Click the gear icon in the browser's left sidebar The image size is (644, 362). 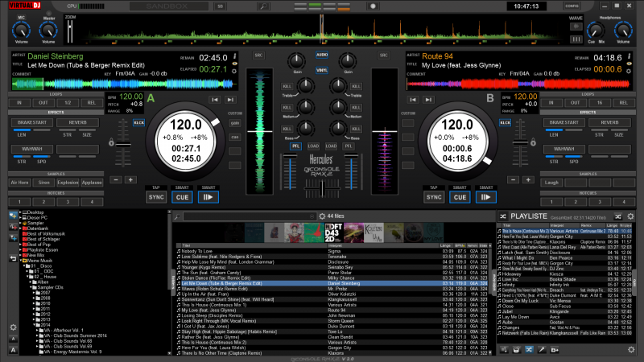click(12, 327)
